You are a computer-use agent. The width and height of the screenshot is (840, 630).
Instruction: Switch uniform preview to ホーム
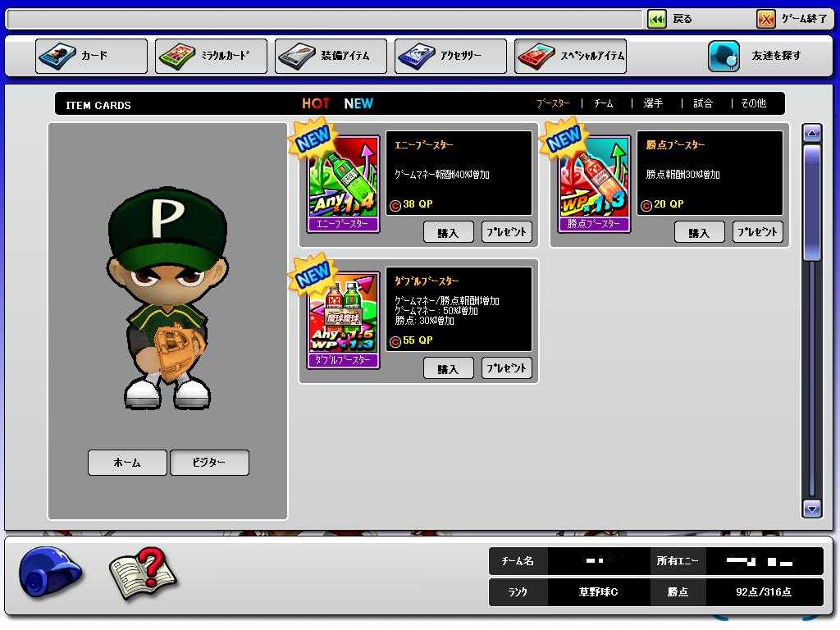click(127, 463)
